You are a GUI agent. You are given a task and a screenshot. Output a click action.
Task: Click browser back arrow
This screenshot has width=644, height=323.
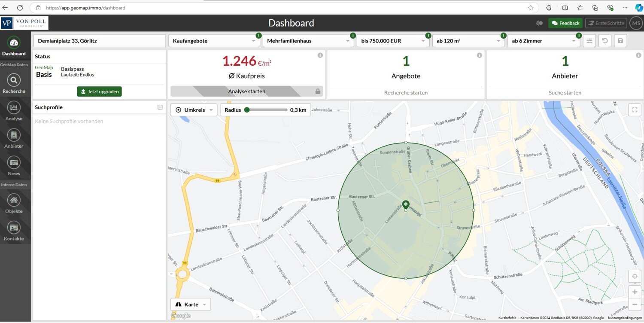click(6, 8)
